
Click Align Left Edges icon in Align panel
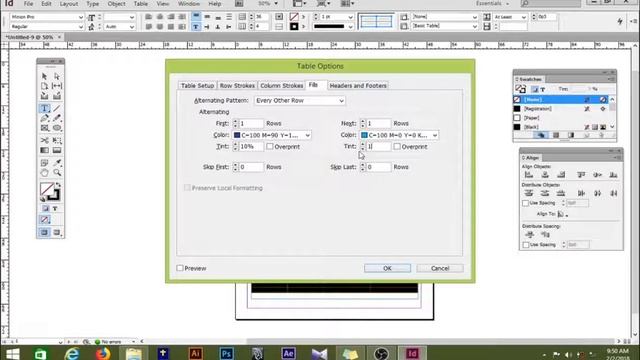(529, 175)
